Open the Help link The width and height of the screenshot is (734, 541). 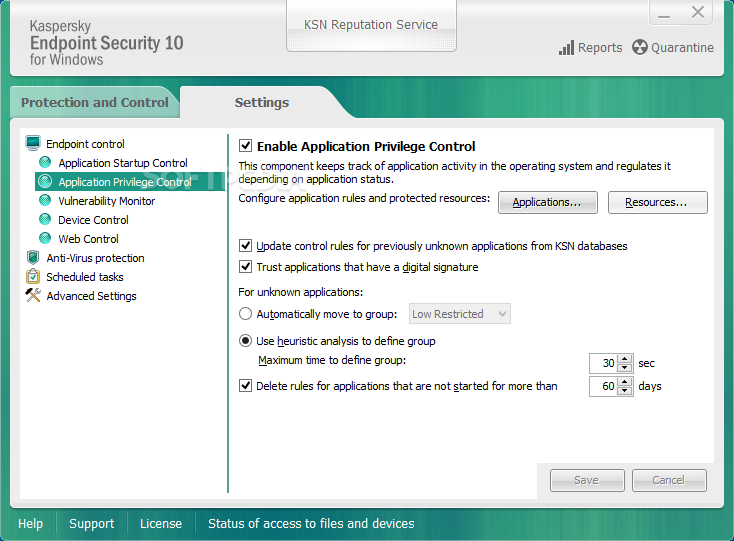[x=30, y=523]
